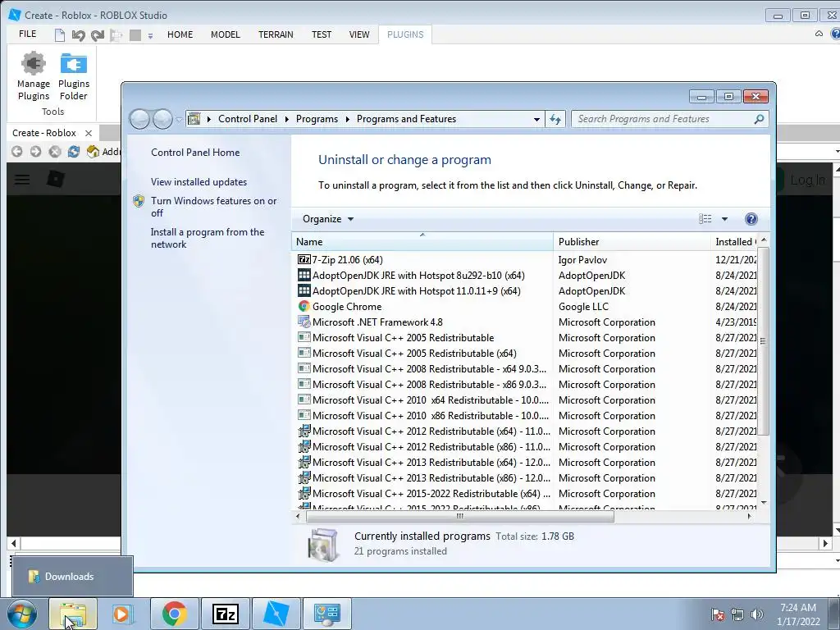Select the Downloads taskbar window preview
840x630 pixels.
tap(72, 577)
